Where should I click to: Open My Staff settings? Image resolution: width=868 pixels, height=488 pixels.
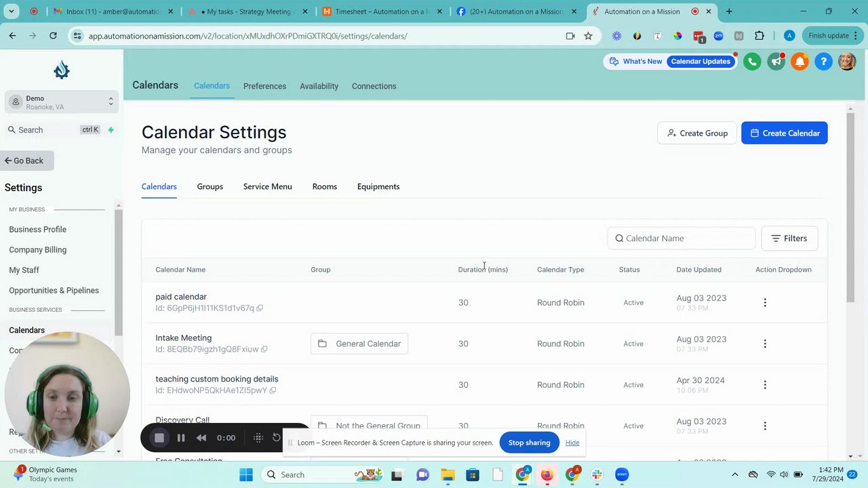[24, 270]
